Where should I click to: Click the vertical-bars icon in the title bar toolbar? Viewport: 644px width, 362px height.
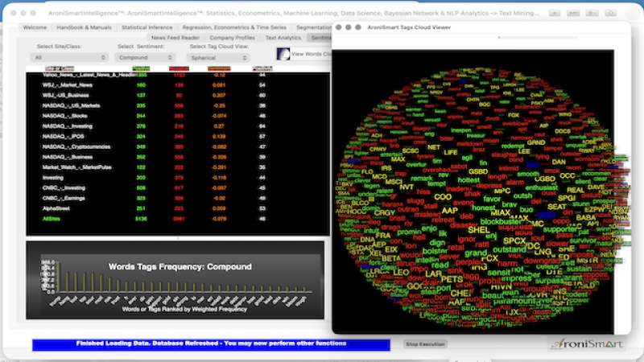(x=573, y=13)
